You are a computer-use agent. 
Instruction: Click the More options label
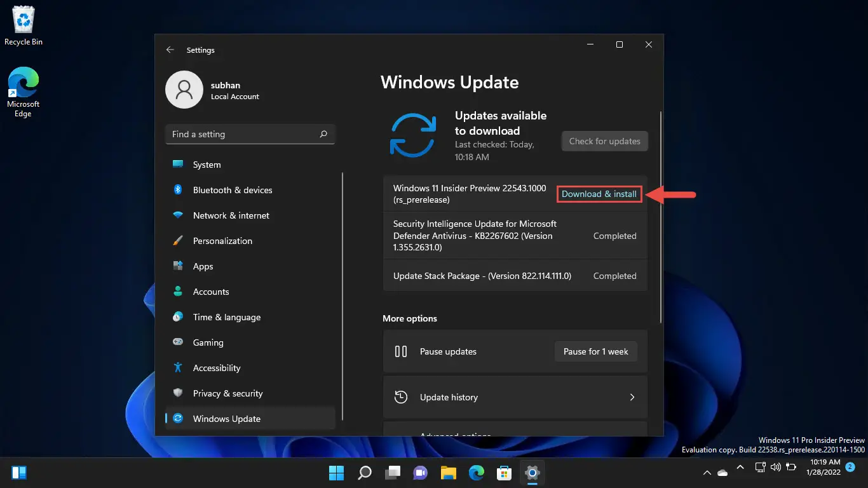click(410, 318)
